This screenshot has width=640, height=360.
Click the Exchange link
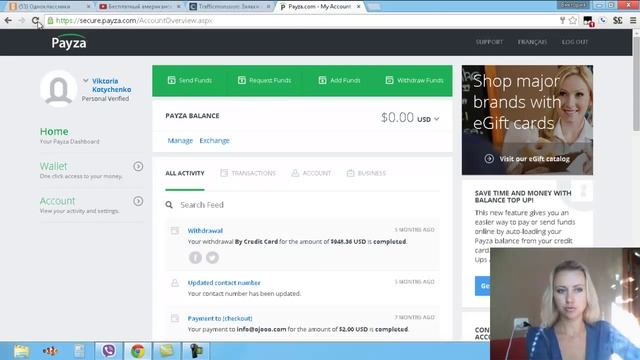215,140
